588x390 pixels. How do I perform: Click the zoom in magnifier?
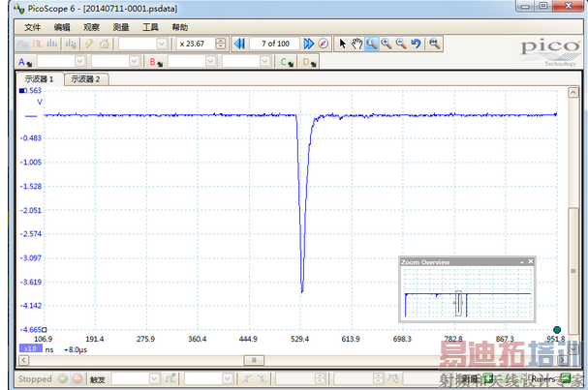(x=387, y=44)
